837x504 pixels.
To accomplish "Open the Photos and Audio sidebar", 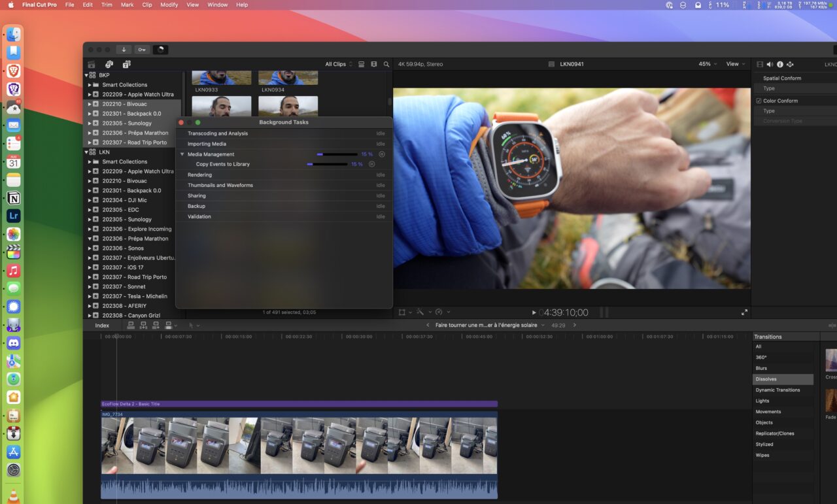I will pos(109,64).
